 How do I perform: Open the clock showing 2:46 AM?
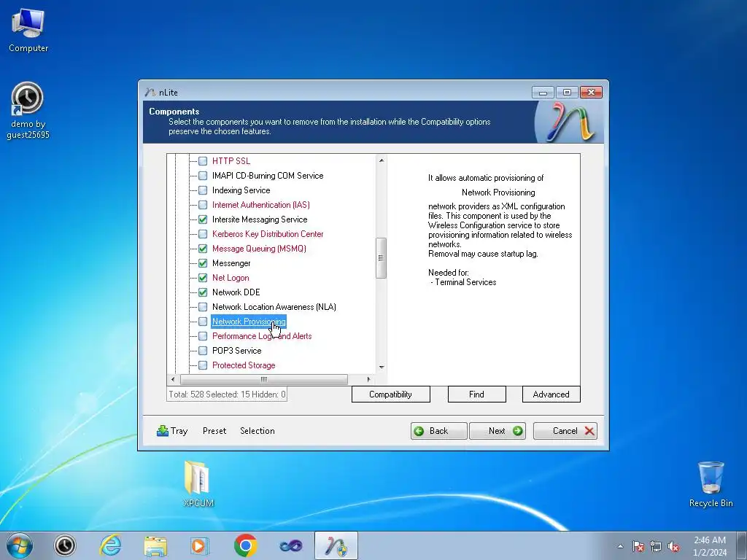[x=709, y=546]
